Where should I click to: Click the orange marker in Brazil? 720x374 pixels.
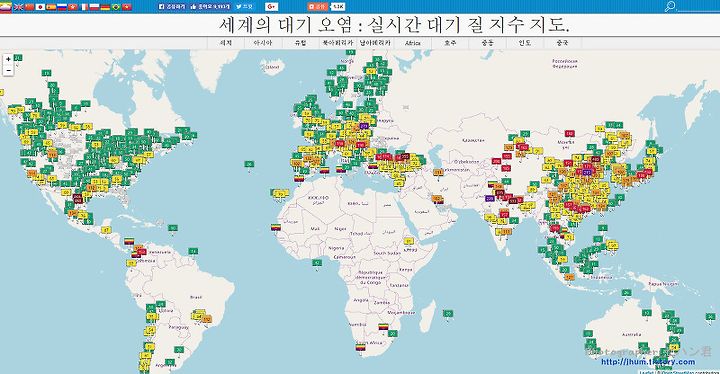pos(207,319)
